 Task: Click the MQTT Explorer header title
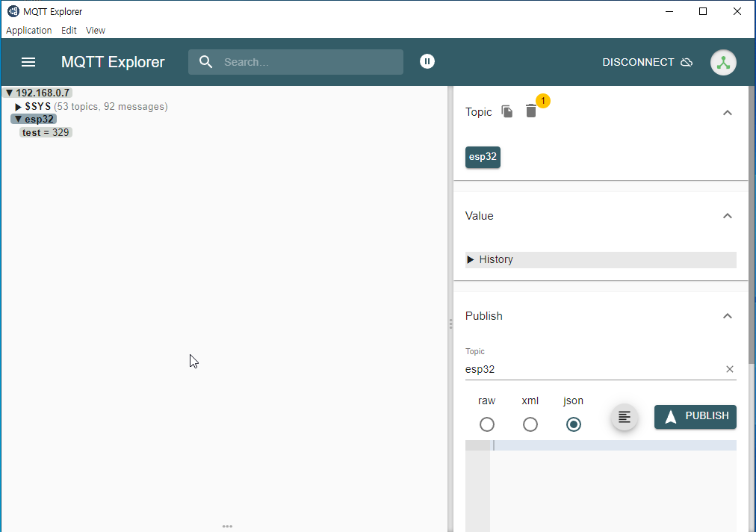coord(113,62)
